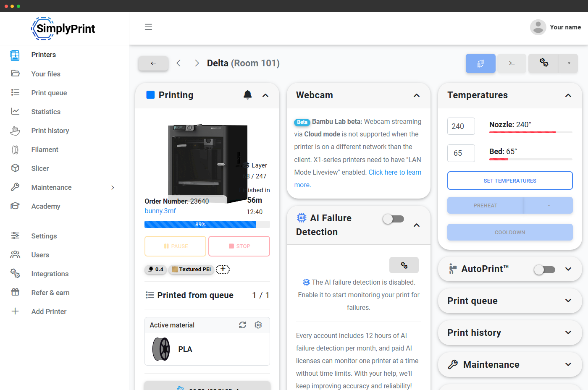Open the Preheat dropdown arrow
The image size is (588, 390).
549,205
